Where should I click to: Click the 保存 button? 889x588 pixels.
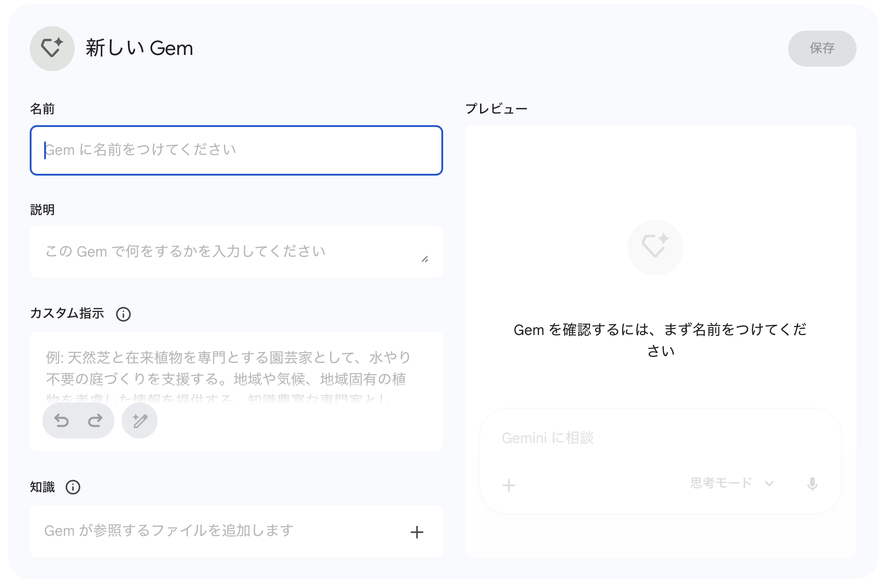[822, 48]
